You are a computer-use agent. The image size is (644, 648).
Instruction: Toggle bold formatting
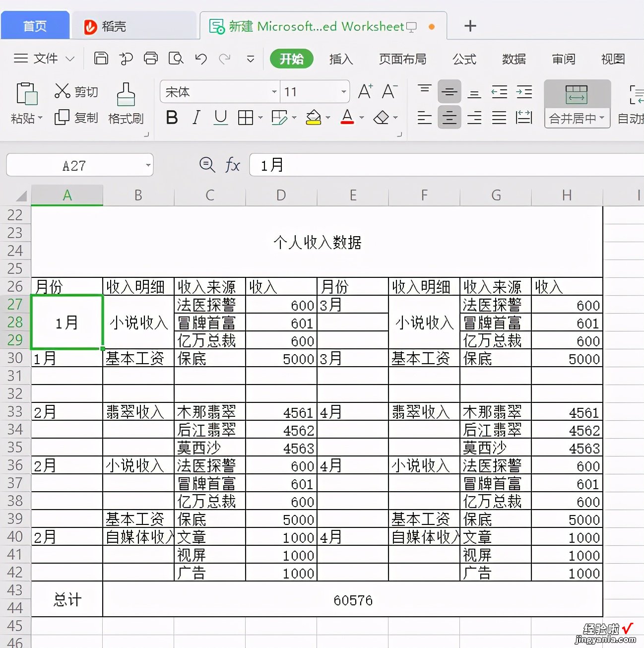tap(172, 118)
